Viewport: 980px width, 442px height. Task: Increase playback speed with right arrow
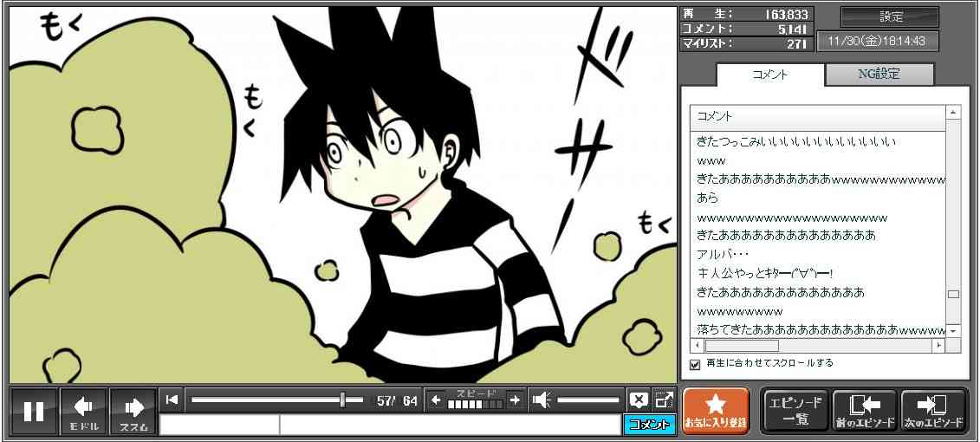coord(515,400)
